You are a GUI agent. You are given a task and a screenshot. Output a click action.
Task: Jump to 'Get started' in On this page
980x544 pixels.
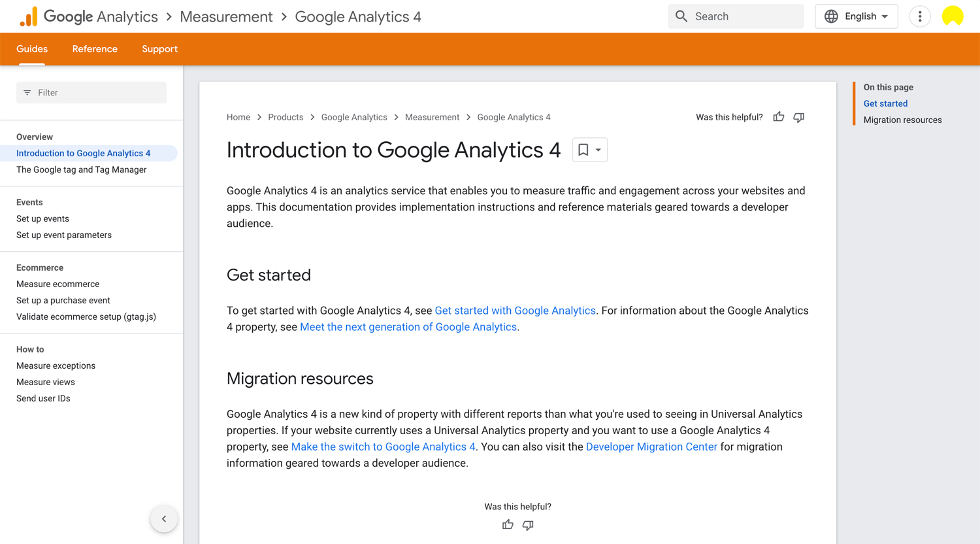tap(885, 103)
